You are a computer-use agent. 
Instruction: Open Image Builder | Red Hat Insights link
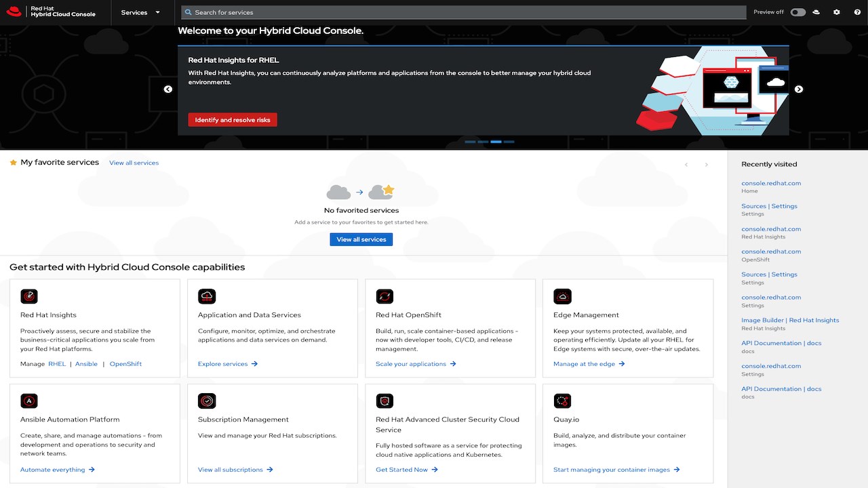[790, 320]
